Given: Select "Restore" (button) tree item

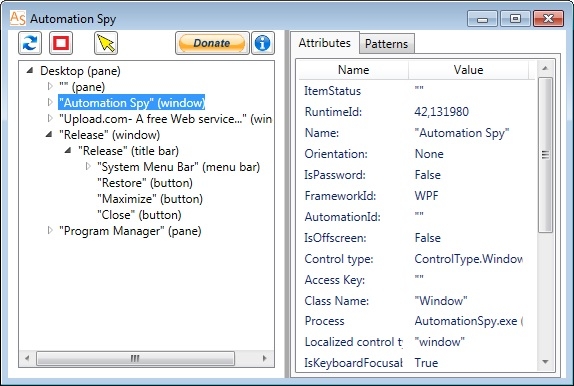Looking at the screenshot, I should (x=145, y=183).
